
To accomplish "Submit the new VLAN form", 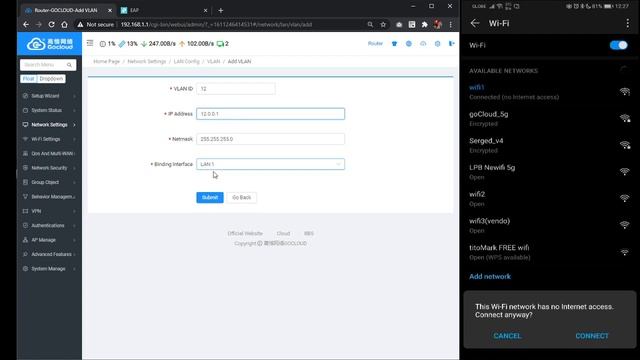I will click(x=210, y=197).
